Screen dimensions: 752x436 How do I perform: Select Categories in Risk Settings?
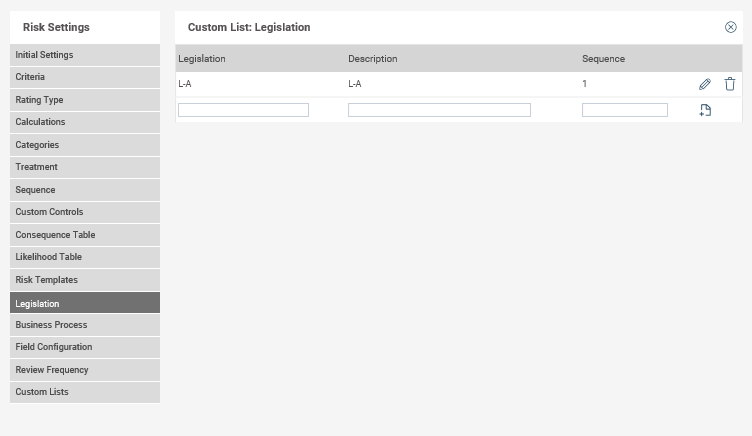pyautogui.click(x=85, y=145)
